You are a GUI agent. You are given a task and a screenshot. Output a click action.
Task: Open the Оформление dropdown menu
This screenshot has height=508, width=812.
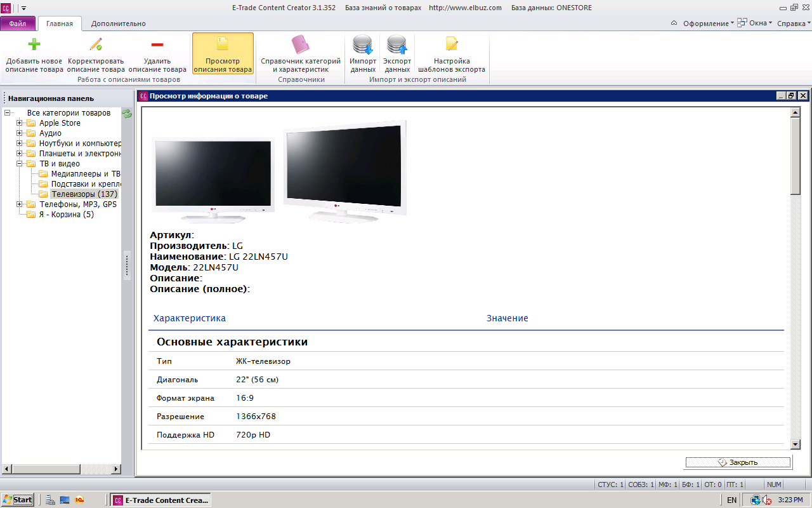click(x=708, y=23)
